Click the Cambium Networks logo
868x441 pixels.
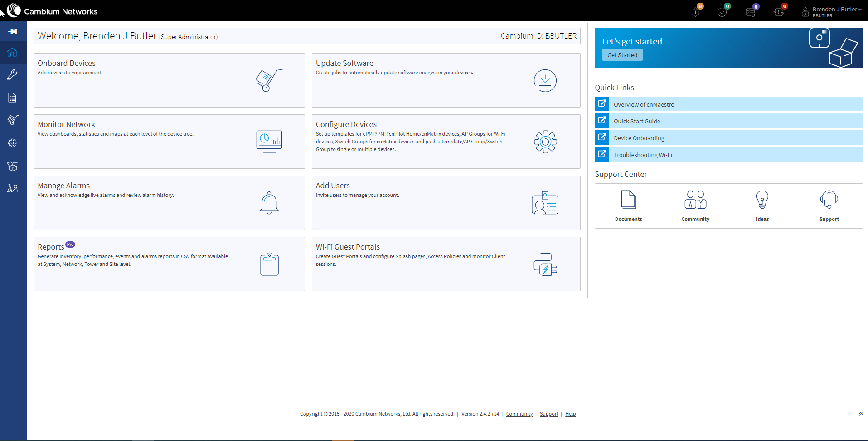[x=52, y=10]
